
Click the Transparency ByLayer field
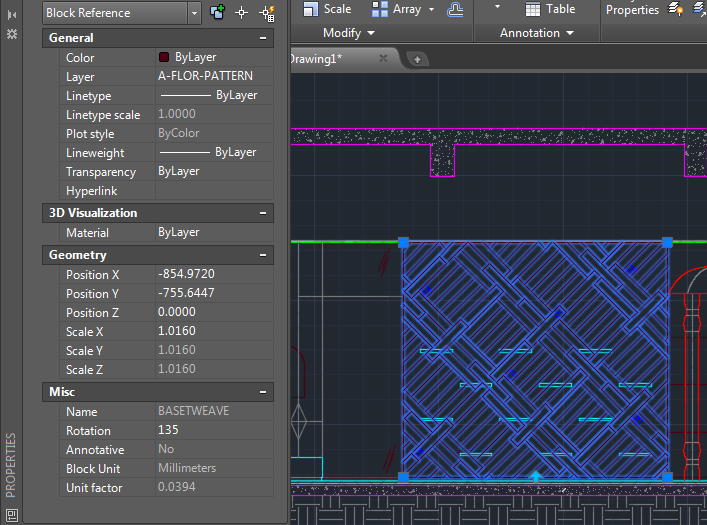click(214, 171)
